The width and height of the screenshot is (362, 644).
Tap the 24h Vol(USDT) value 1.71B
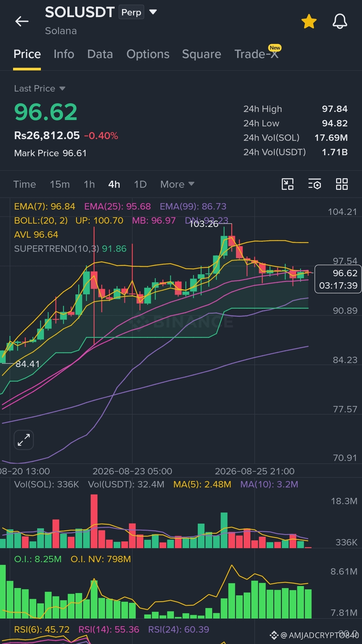335,152
